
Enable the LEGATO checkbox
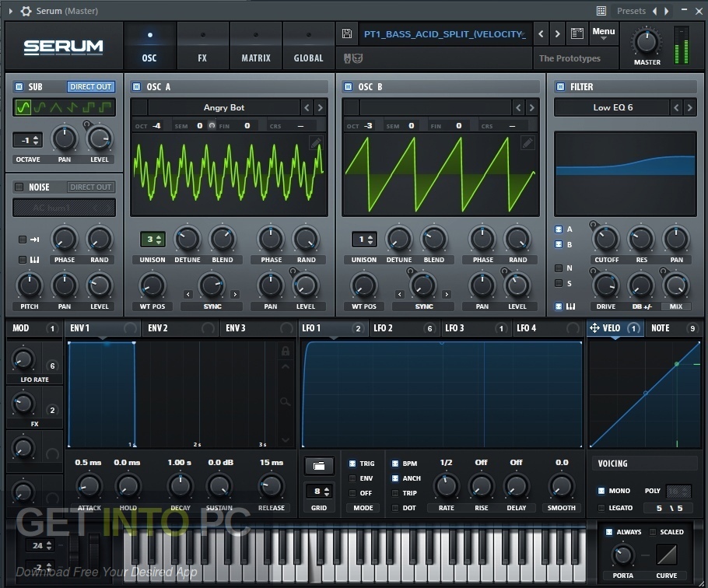click(x=601, y=508)
